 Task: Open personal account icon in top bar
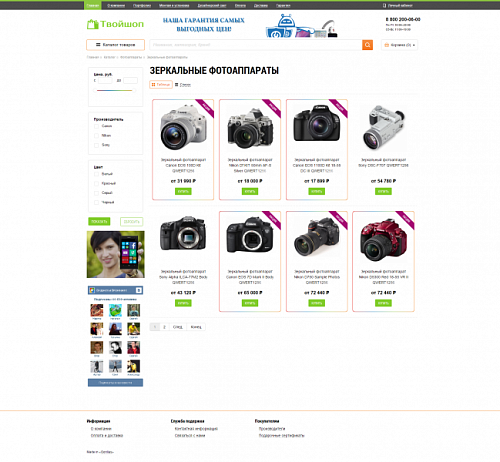pos(384,5)
